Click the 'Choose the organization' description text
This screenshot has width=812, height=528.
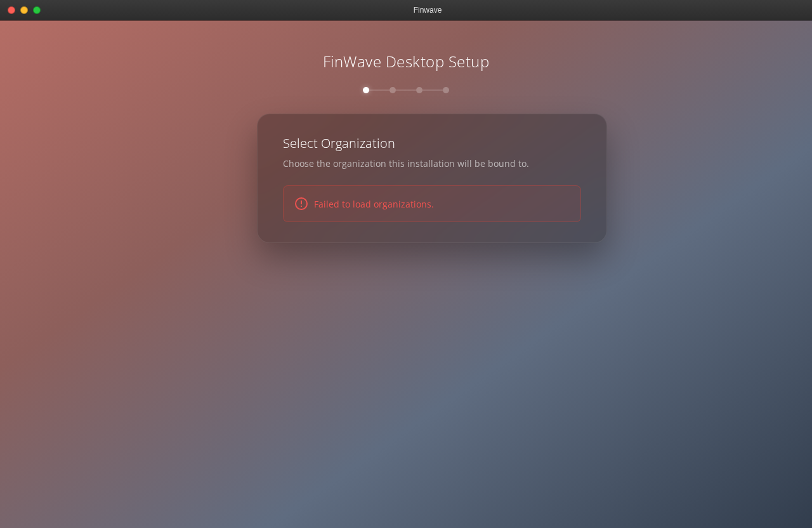point(406,164)
